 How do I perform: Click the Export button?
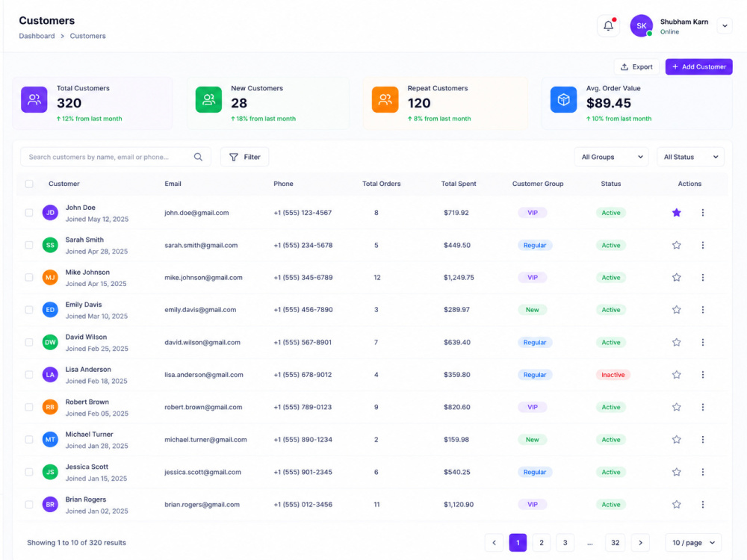pos(636,66)
